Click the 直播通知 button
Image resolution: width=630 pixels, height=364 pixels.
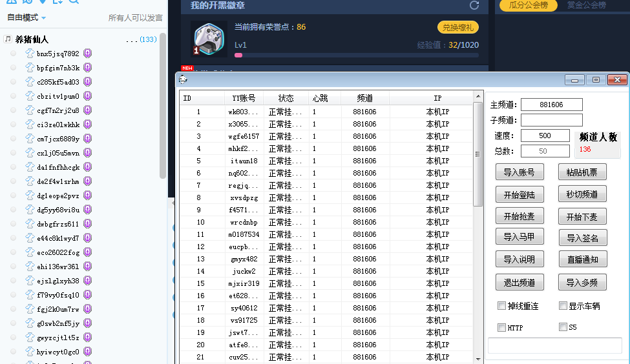583,259
